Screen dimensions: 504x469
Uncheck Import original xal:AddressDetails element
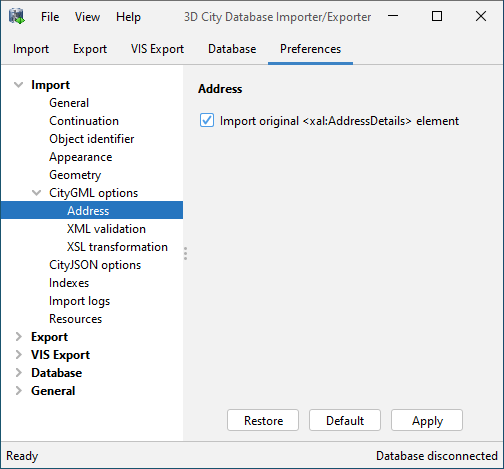click(207, 120)
